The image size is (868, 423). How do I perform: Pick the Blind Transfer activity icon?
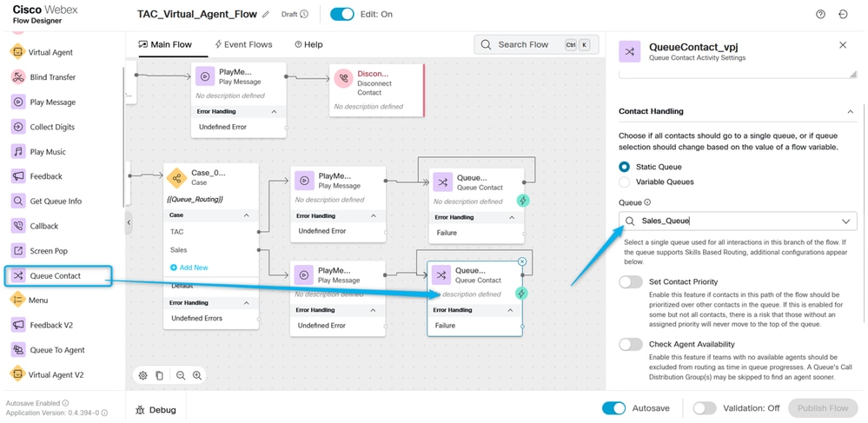pos(18,77)
